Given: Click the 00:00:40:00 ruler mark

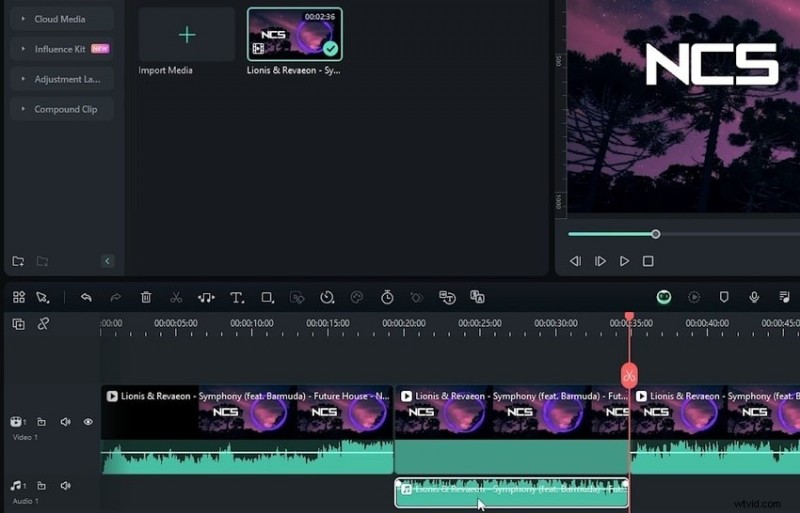Looking at the screenshot, I should (x=707, y=323).
